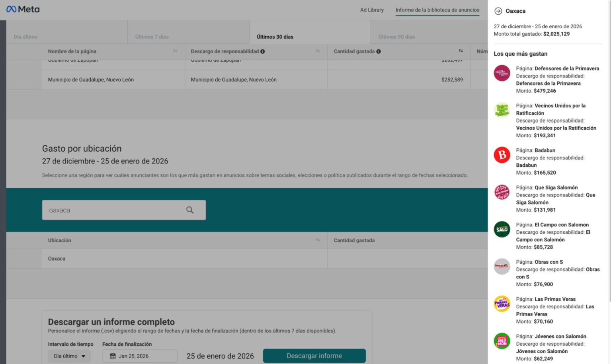
Task: Sort by Descargo de responsabilidad column arrows
Action: [318, 51]
